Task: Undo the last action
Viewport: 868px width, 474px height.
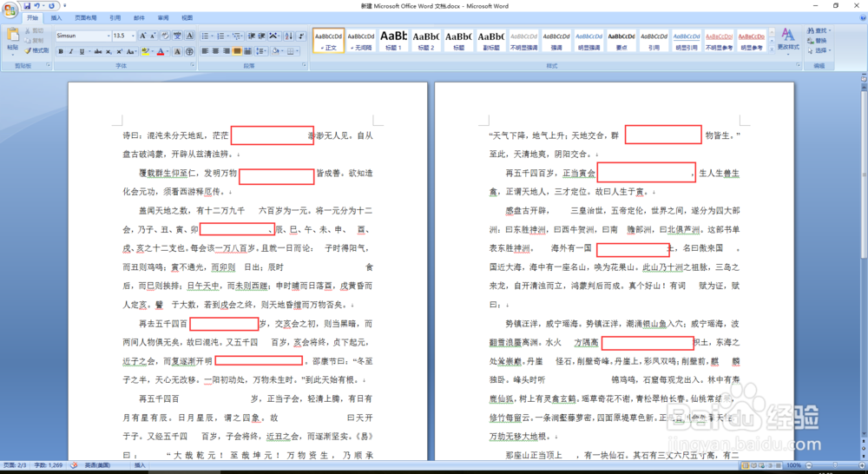Action: coord(37,5)
